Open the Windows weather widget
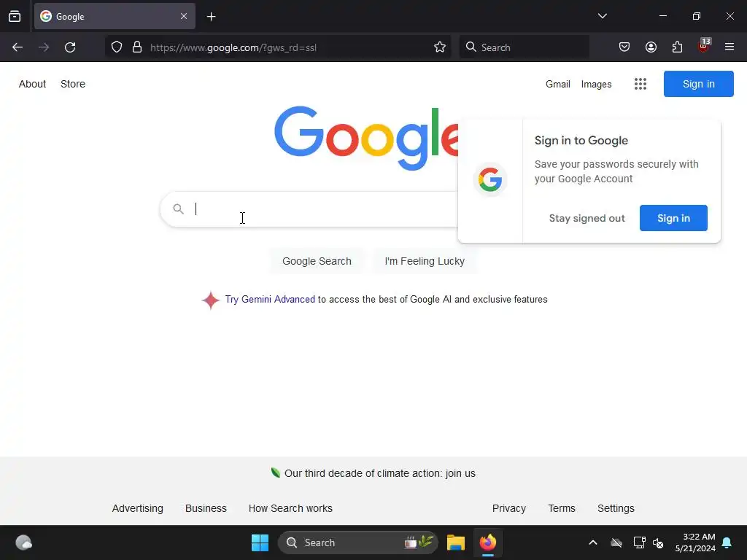 (24, 542)
